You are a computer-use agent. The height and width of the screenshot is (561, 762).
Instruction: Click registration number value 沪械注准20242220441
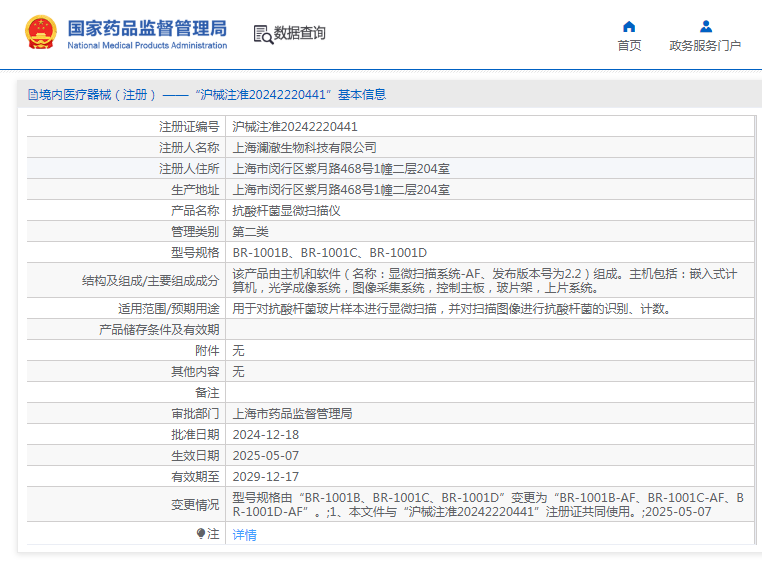tap(295, 127)
